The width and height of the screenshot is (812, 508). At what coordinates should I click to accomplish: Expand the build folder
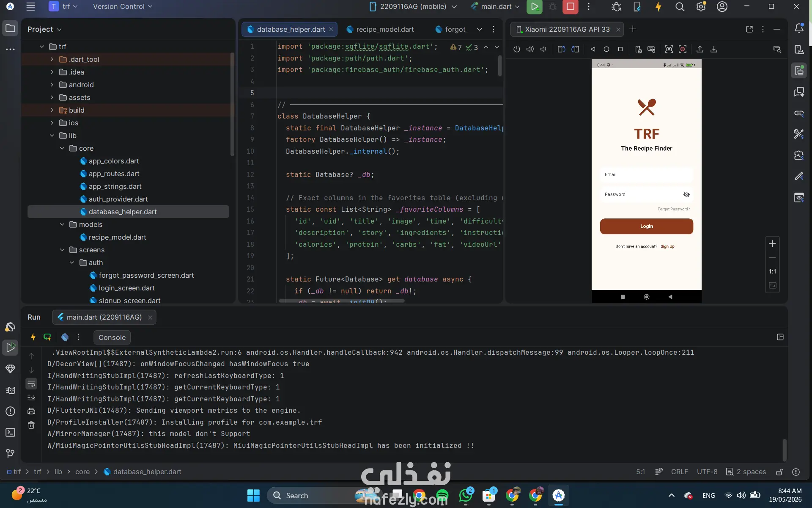(52, 110)
